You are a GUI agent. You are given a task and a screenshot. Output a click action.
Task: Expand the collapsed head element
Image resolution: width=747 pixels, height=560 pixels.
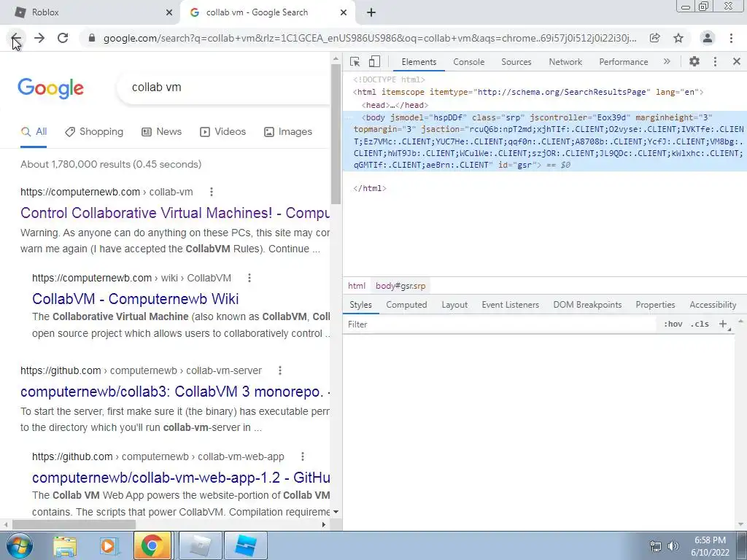[x=395, y=105]
